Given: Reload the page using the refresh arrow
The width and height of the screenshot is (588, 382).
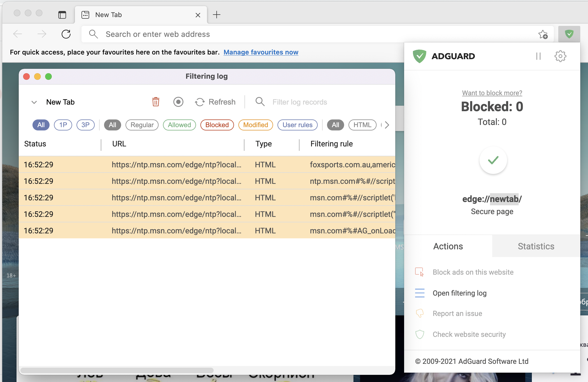Looking at the screenshot, I should [x=66, y=34].
